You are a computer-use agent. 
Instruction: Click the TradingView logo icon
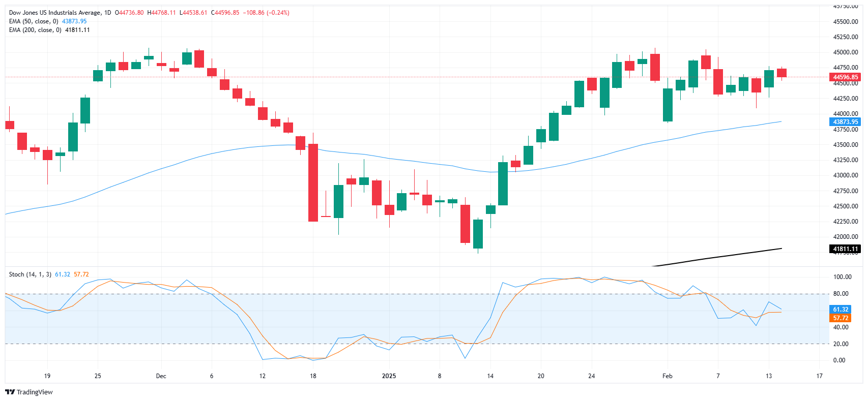[10, 392]
